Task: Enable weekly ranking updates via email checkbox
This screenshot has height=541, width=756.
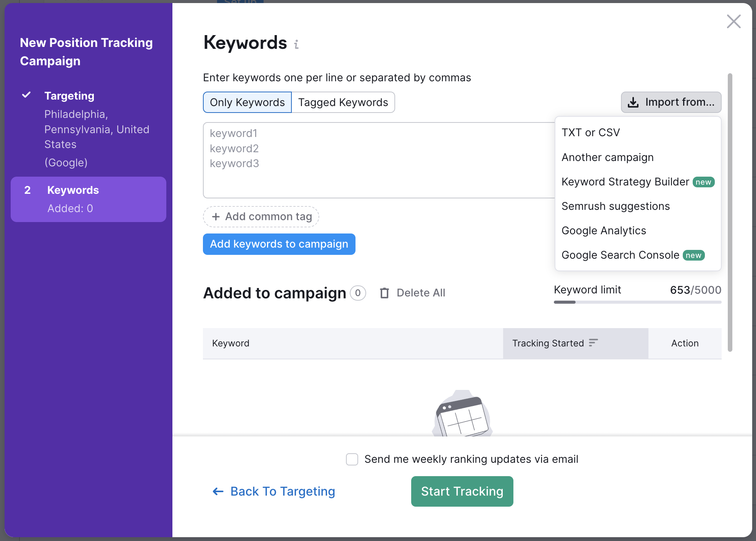Action: 352,459
